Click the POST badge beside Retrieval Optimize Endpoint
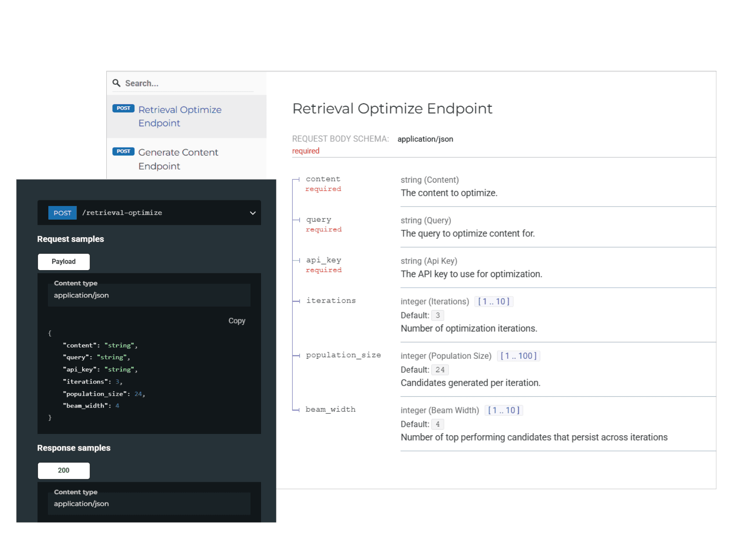 pyautogui.click(x=123, y=108)
